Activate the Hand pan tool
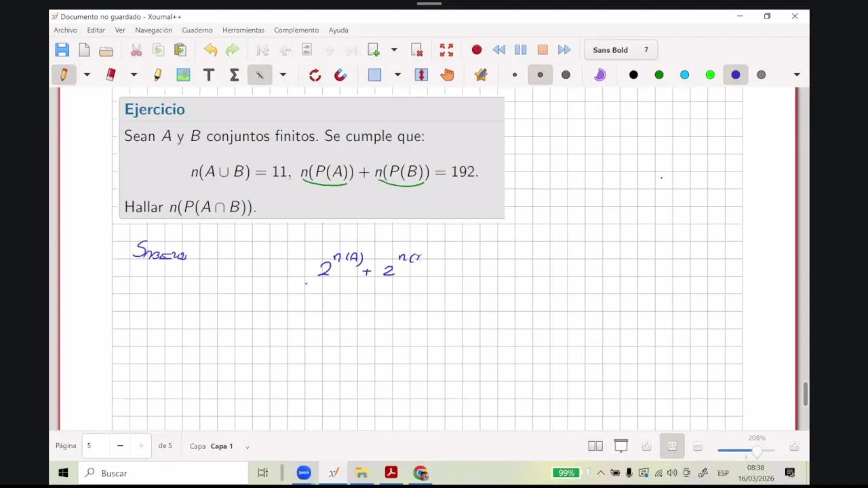The height and width of the screenshot is (488, 868). [447, 75]
